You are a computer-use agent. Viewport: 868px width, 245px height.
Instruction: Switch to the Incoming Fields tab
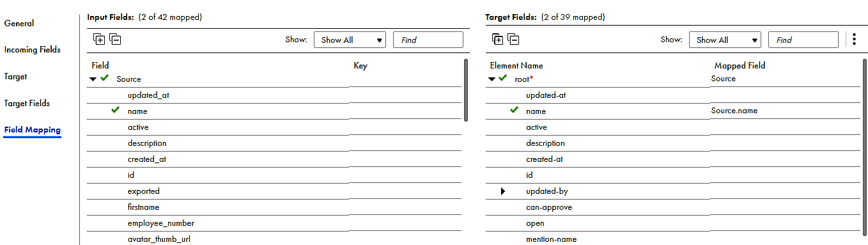click(x=33, y=49)
